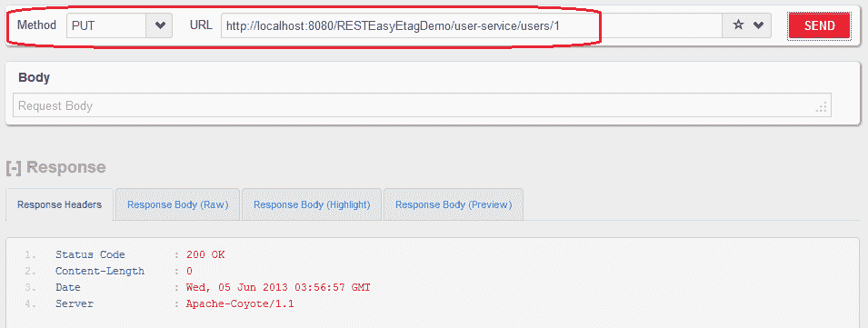Image resolution: width=868 pixels, height=328 pixels.
Task: Click the 'Response' section heading
Action: (x=65, y=167)
